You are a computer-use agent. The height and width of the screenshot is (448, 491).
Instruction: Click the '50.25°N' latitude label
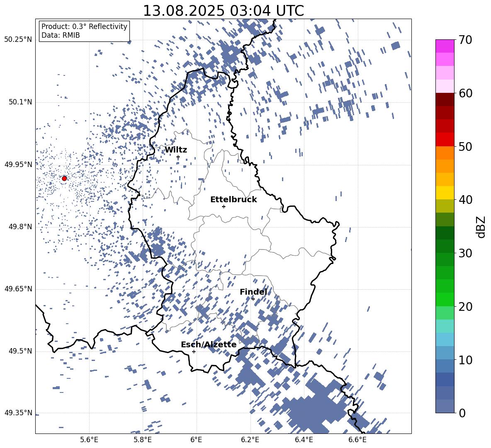(18, 40)
